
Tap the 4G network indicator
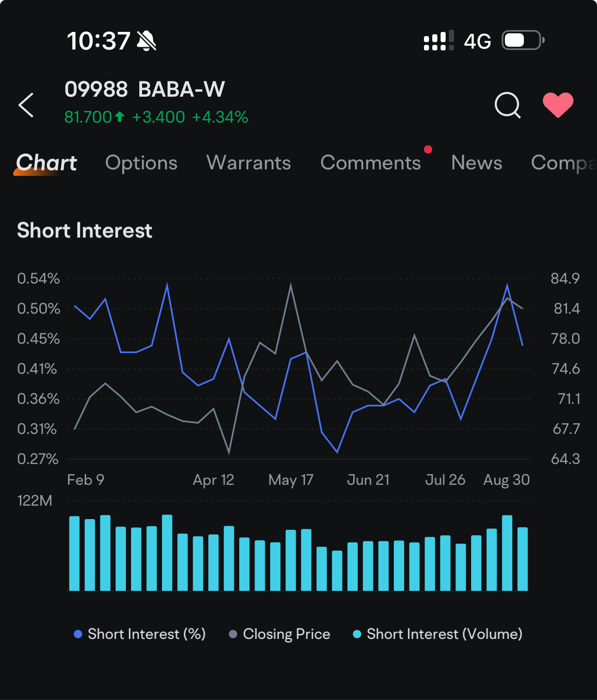(477, 41)
